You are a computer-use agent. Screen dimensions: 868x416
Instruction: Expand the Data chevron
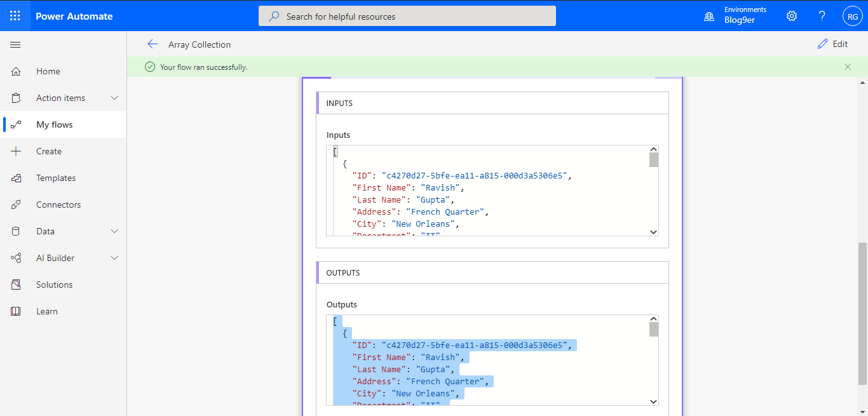pos(114,231)
